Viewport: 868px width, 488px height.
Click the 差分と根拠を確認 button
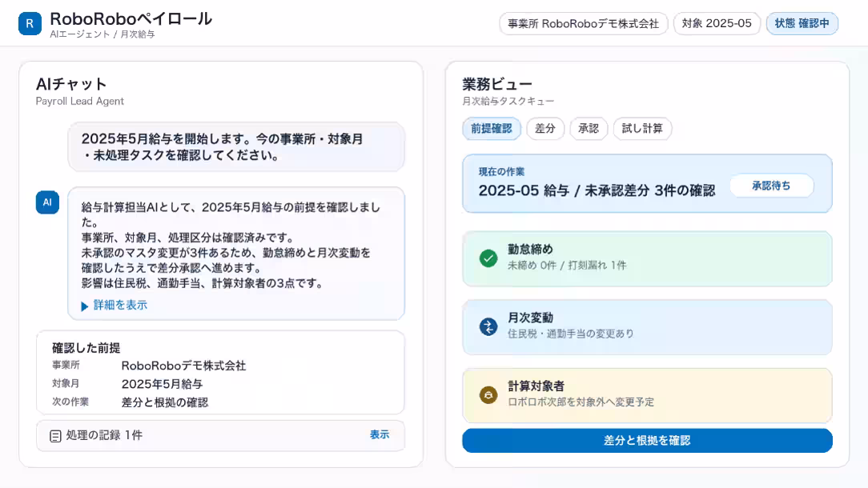point(647,441)
